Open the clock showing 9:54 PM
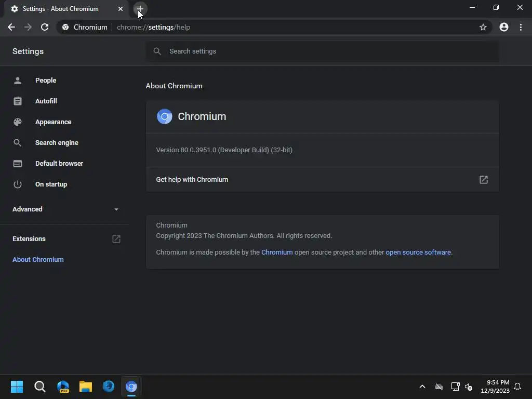The image size is (532, 399). tap(495, 387)
